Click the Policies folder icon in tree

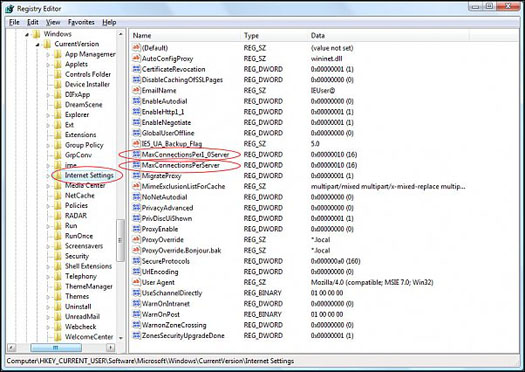[58, 205]
